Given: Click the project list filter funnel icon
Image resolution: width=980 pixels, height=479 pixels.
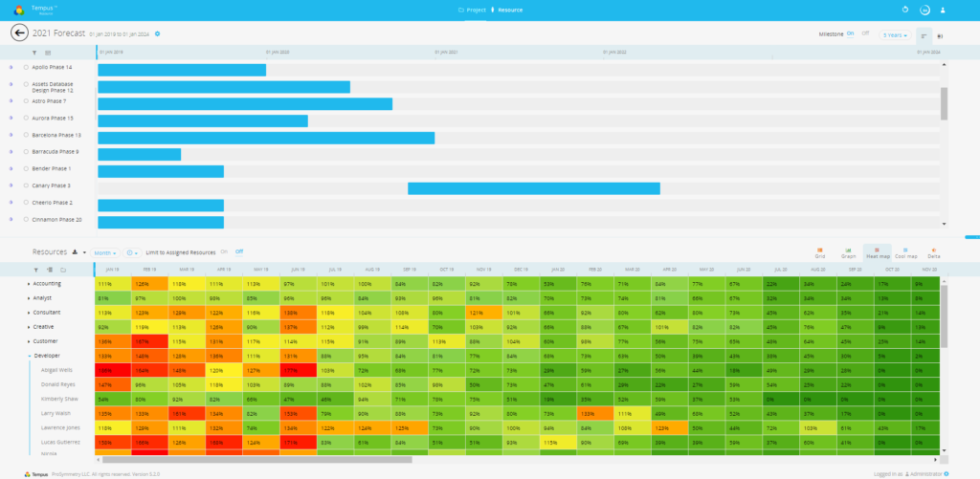Looking at the screenshot, I should coord(34,54).
